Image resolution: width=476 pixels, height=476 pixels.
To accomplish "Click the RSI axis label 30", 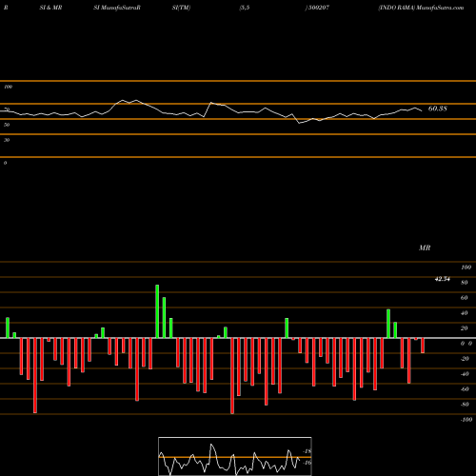I will [7, 140].
